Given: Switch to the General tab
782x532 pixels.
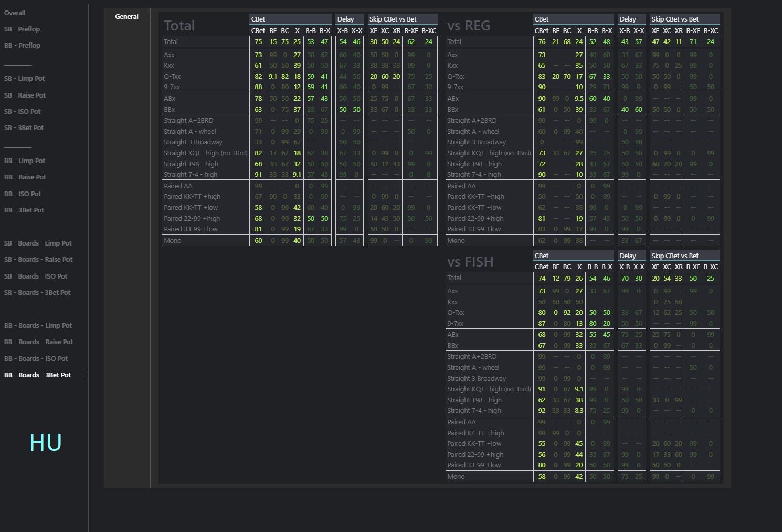Looking at the screenshot, I should (126, 16).
